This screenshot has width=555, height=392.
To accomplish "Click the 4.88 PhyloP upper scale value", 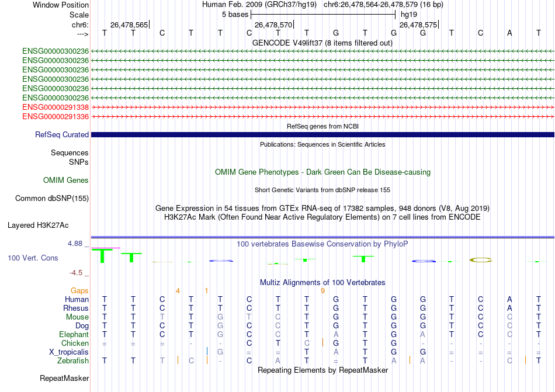I will tap(75, 244).
